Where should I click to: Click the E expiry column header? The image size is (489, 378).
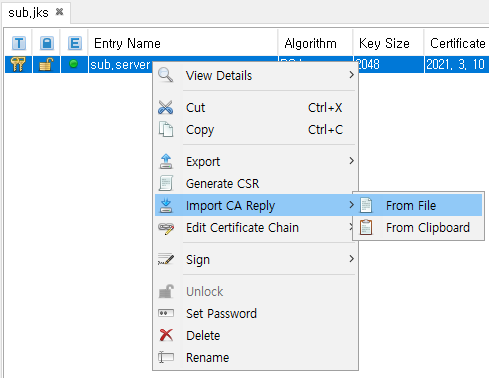75,43
